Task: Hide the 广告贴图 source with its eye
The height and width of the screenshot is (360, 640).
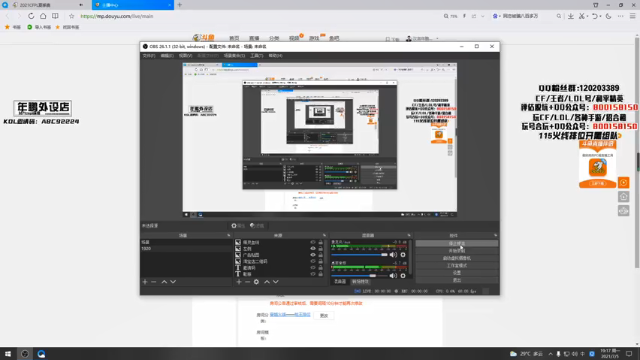Action: [x=313, y=255]
